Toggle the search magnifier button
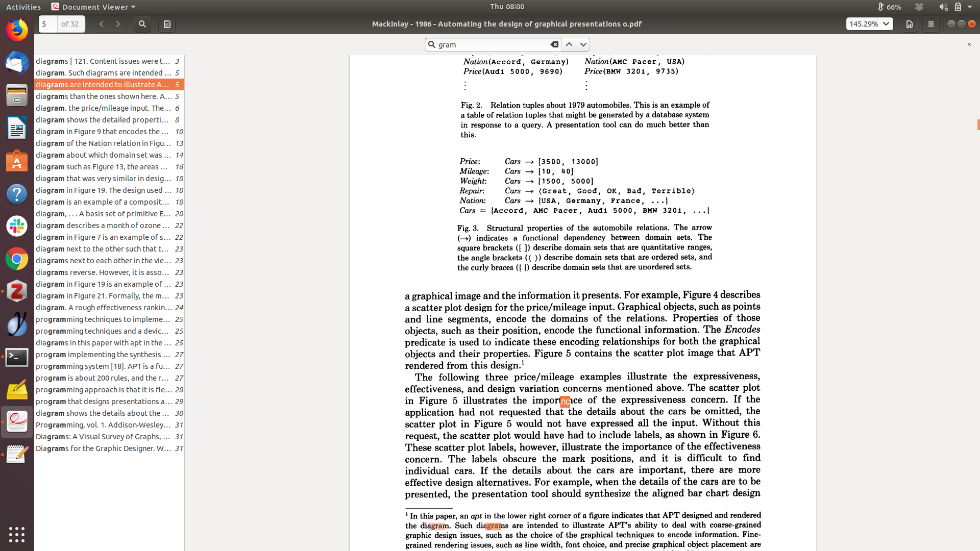 142,24
